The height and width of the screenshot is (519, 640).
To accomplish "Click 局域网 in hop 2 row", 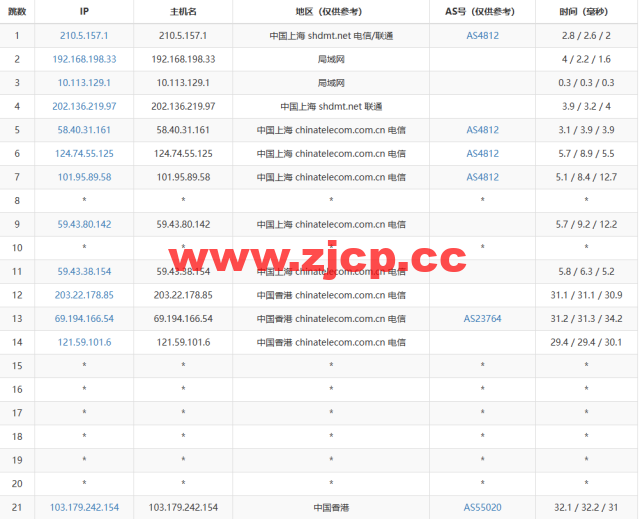I will 331,59.
